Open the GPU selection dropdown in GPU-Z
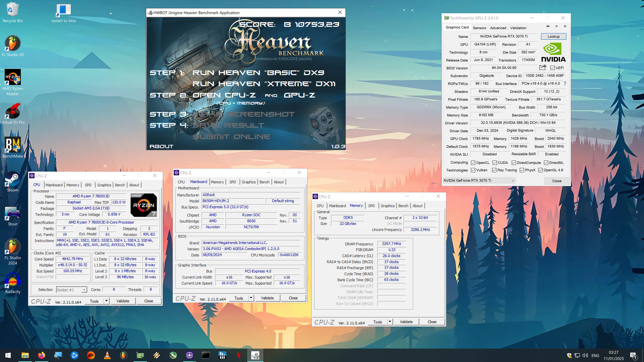The image size is (644, 362). click(x=479, y=180)
